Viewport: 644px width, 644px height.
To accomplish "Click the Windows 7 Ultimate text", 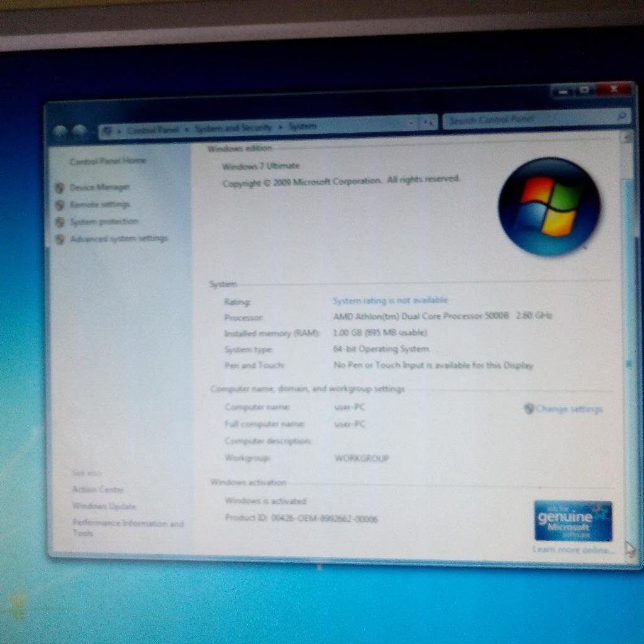I will click(x=261, y=166).
